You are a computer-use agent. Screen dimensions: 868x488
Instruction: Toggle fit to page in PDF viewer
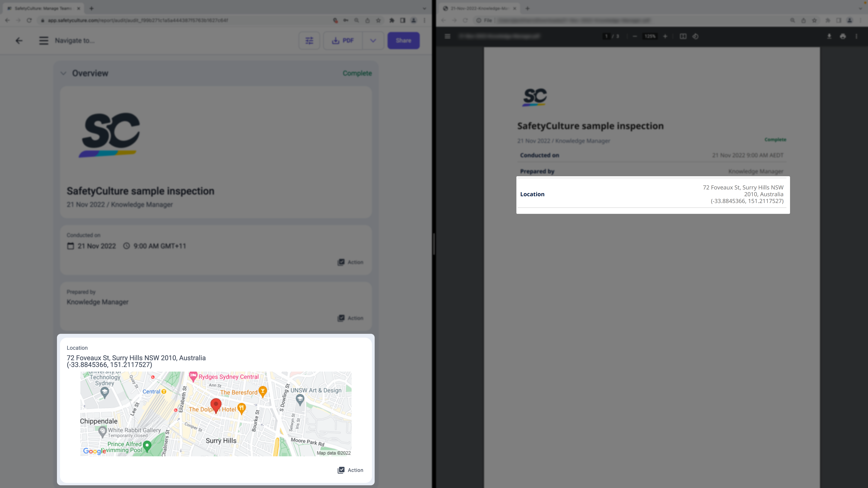click(683, 36)
